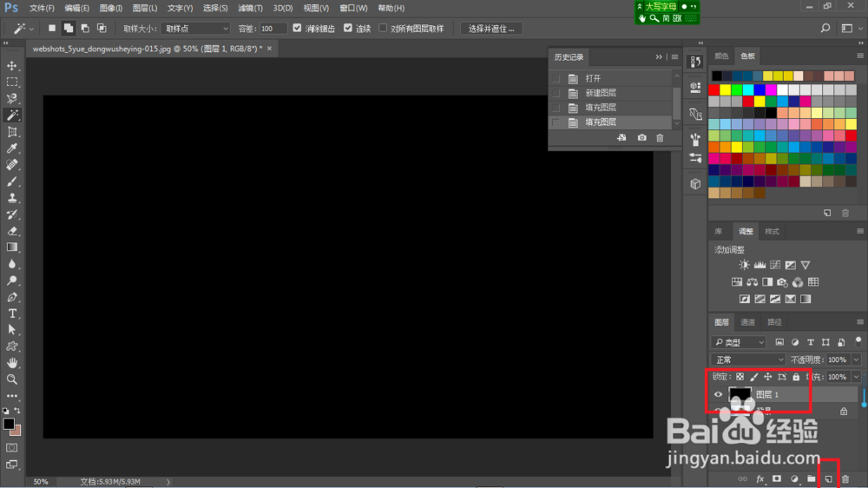Toggle lock all padlock icon
This screenshot has width=868, height=488.
pos(796,377)
